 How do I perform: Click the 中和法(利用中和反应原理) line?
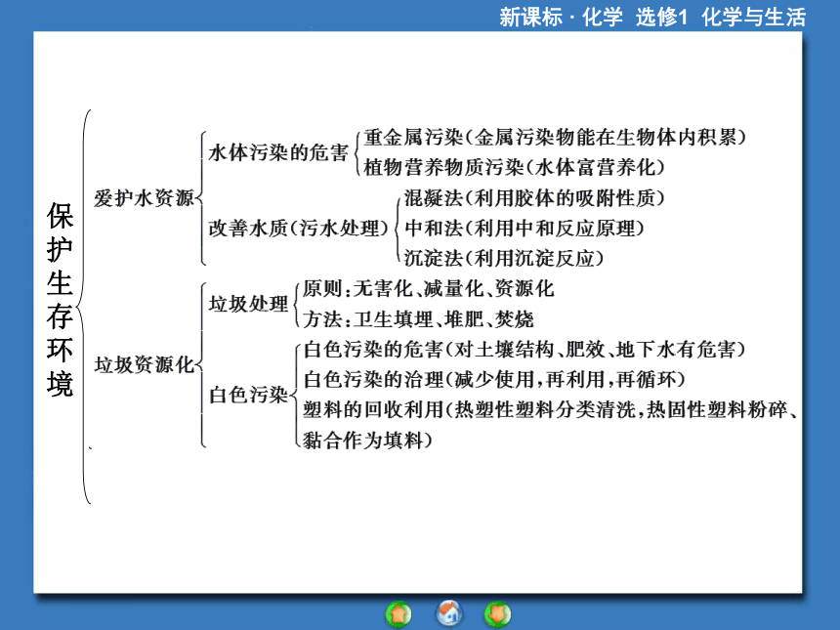point(524,229)
